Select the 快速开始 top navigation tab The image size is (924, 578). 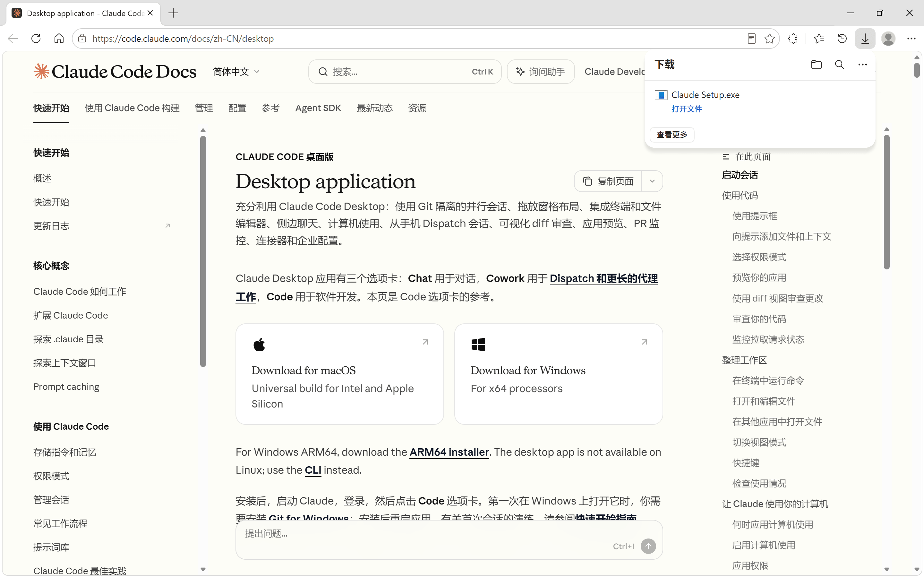51,108
